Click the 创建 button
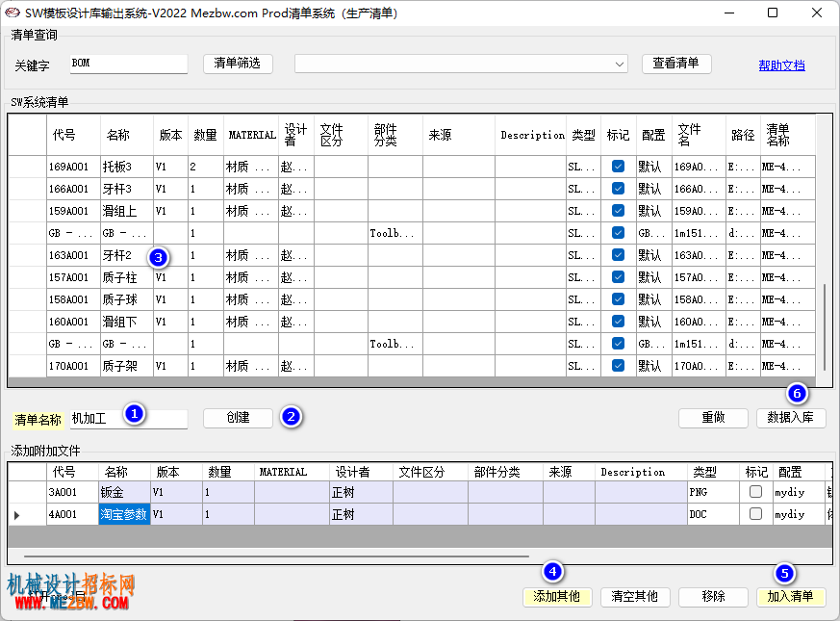 238,418
